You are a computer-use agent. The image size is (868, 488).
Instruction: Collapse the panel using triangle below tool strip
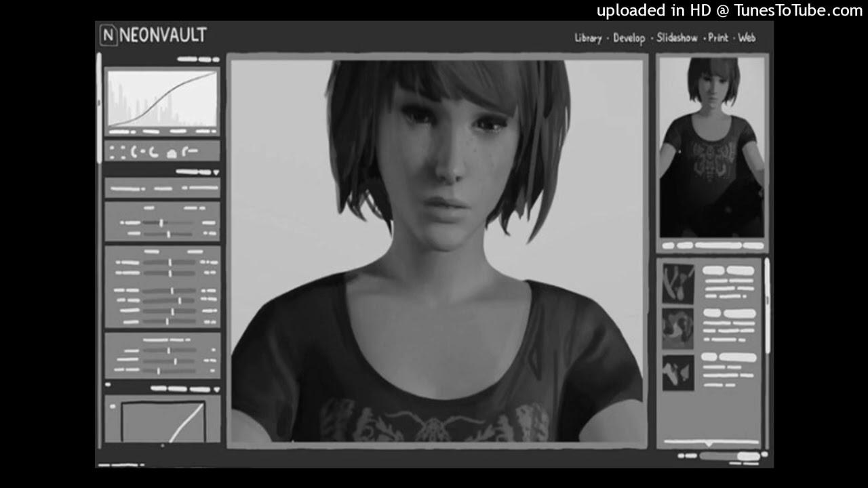tap(216, 172)
